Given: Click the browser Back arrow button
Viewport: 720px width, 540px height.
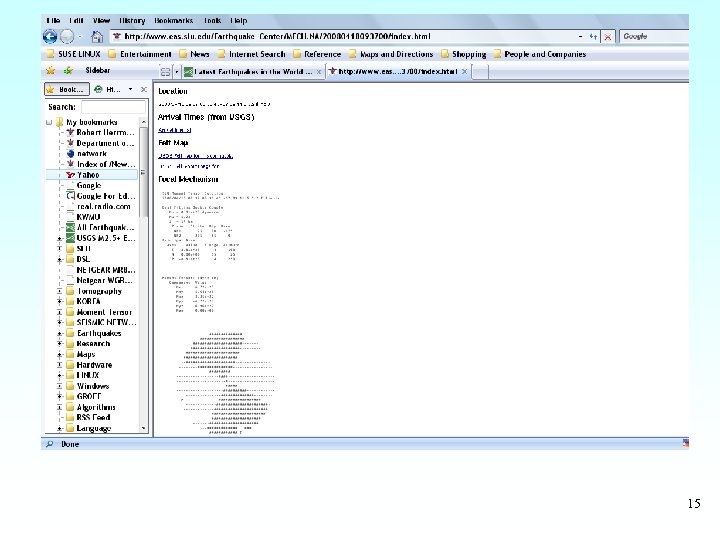Looking at the screenshot, I should click(x=51, y=36).
